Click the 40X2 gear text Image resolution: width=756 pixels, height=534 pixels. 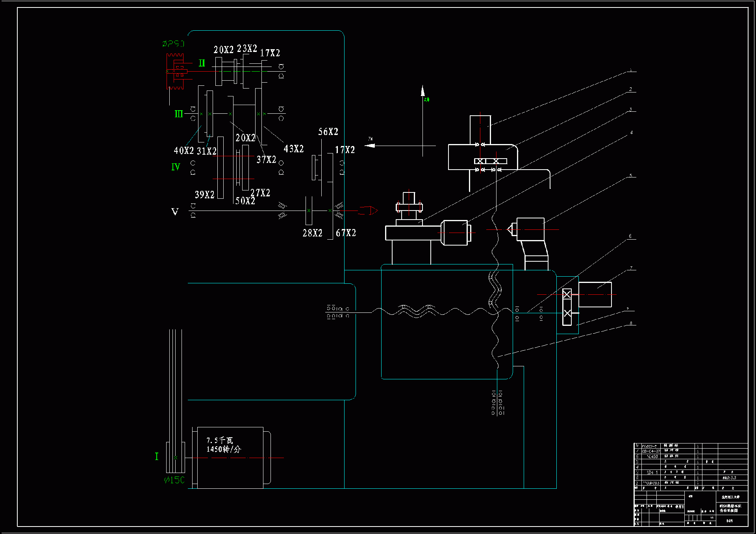pyautogui.click(x=183, y=151)
